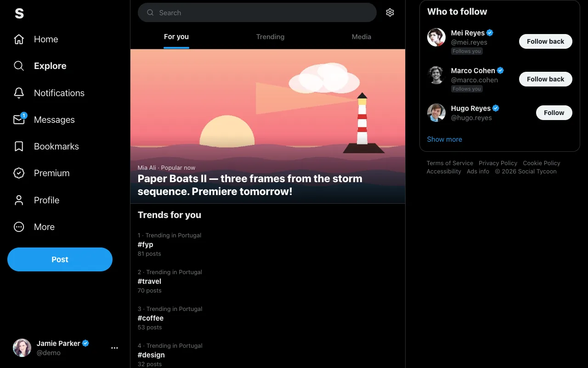Follow Hugo Reyes

pos(554,113)
